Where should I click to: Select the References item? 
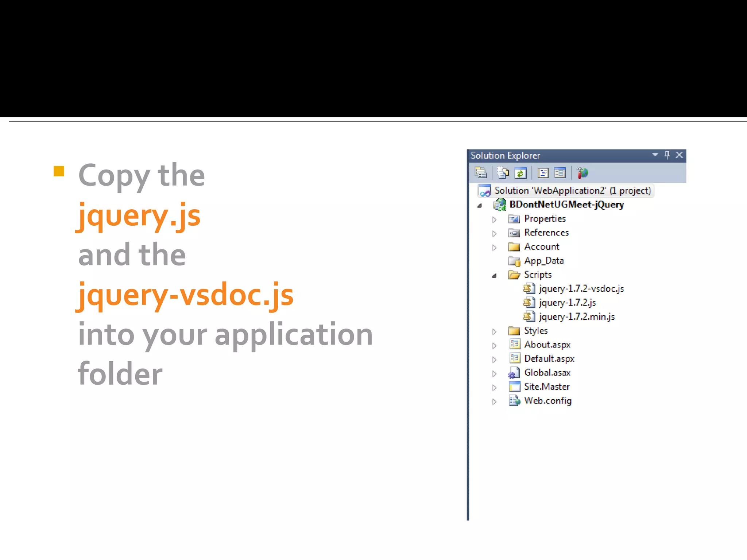click(x=546, y=233)
